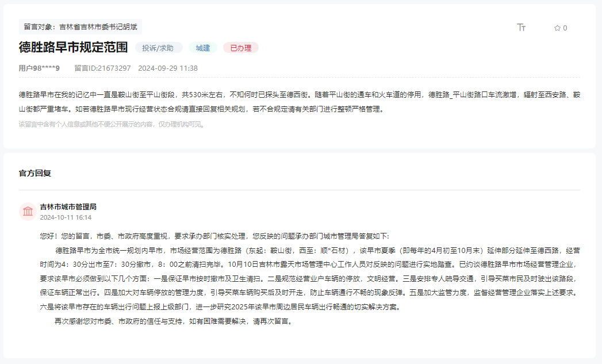Select the 留言ID 21673297 text
Image resolution: width=602 pixels, height=364 pixels.
pos(101,68)
